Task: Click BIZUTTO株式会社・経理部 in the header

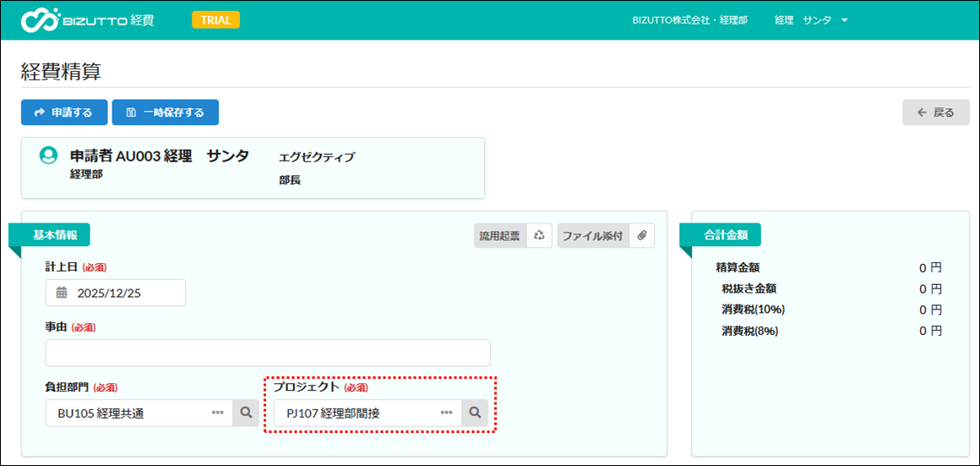Action: tap(689, 19)
